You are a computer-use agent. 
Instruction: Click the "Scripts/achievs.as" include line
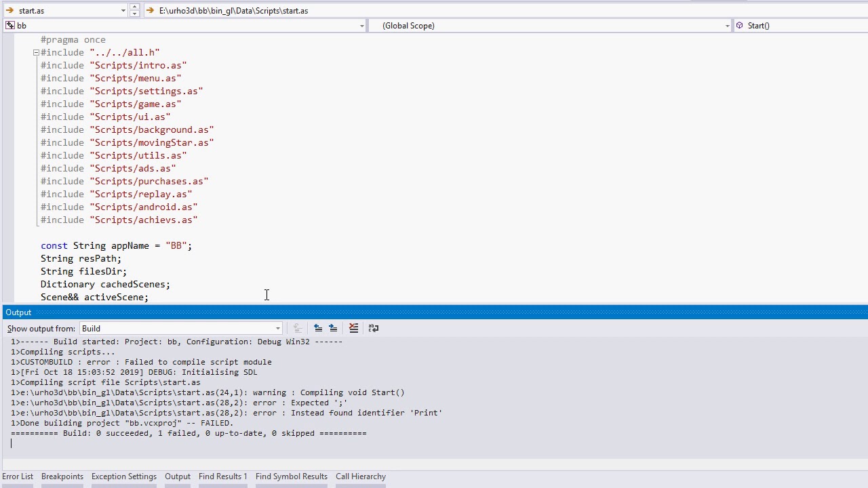pyautogui.click(x=119, y=220)
